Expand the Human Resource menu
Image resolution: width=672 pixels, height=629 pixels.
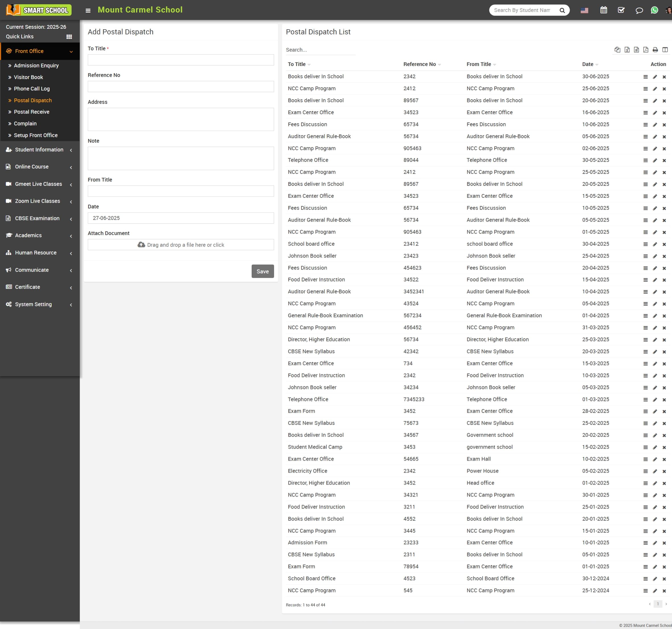(40, 253)
